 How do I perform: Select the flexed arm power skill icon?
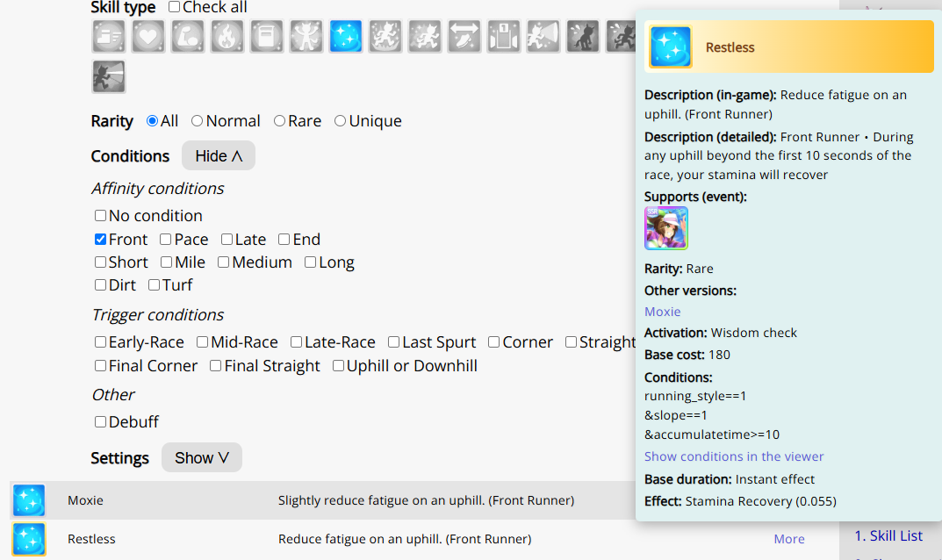188,37
